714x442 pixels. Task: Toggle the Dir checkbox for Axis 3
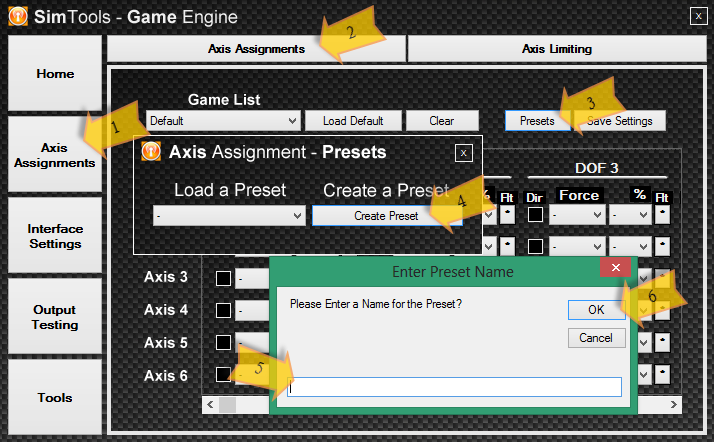click(223, 278)
